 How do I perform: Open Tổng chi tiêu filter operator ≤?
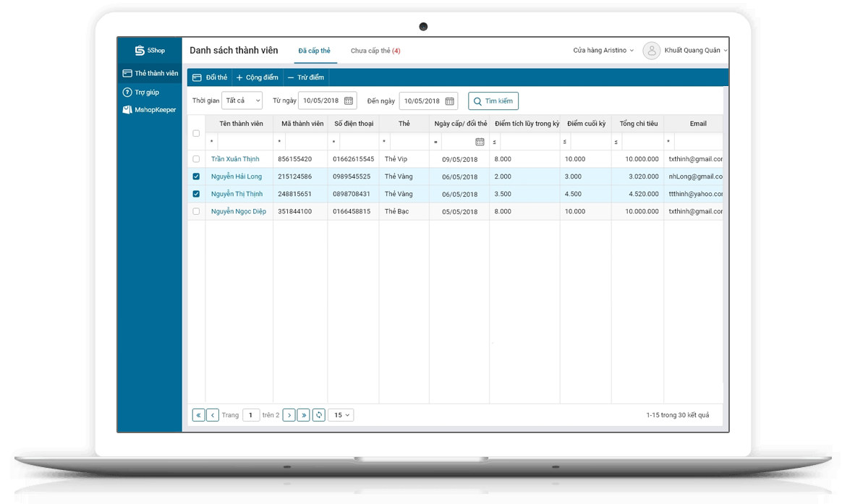pyautogui.click(x=616, y=142)
